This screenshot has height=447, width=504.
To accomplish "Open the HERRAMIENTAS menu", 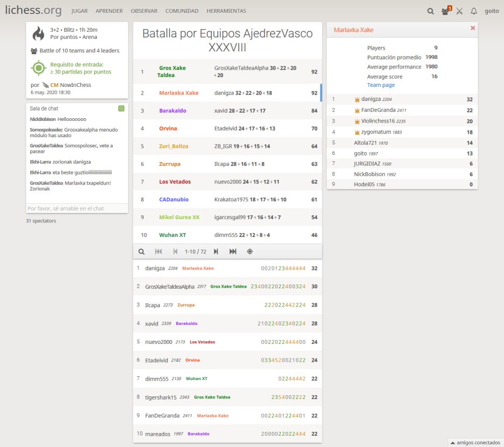I will (226, 11).
